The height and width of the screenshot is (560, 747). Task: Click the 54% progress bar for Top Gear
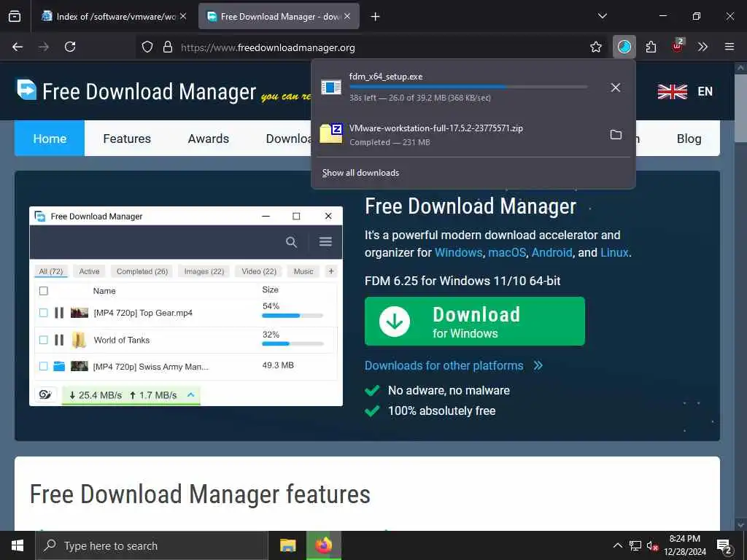click(293, 316)
